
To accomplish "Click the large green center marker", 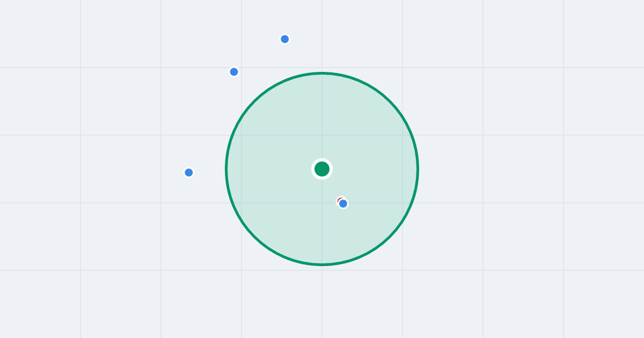I will [322, 169].
